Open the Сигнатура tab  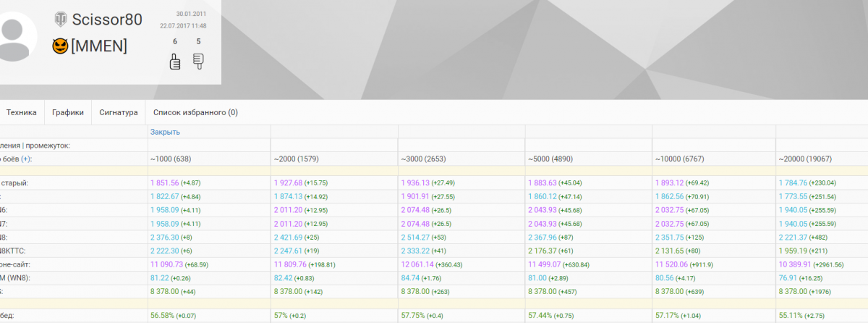point(118,112)
